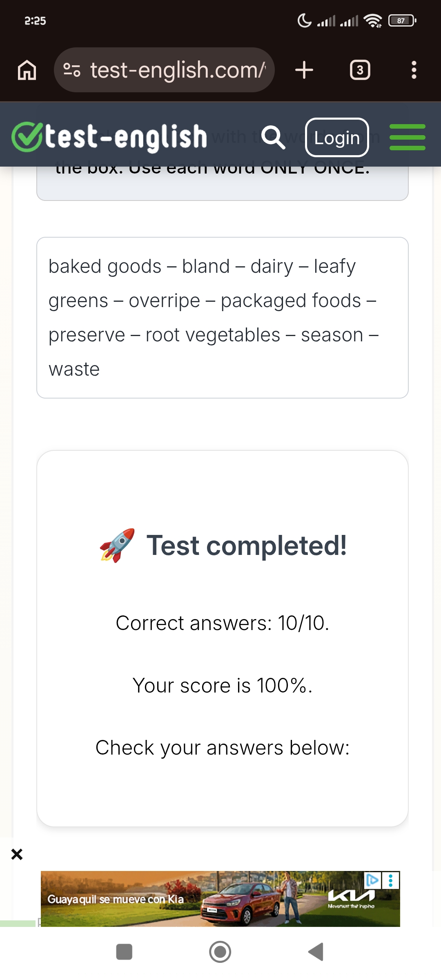Open the browser three-dot overflow menu
The height and width of the screenshot is (980, 441).
tap(414, 69)
